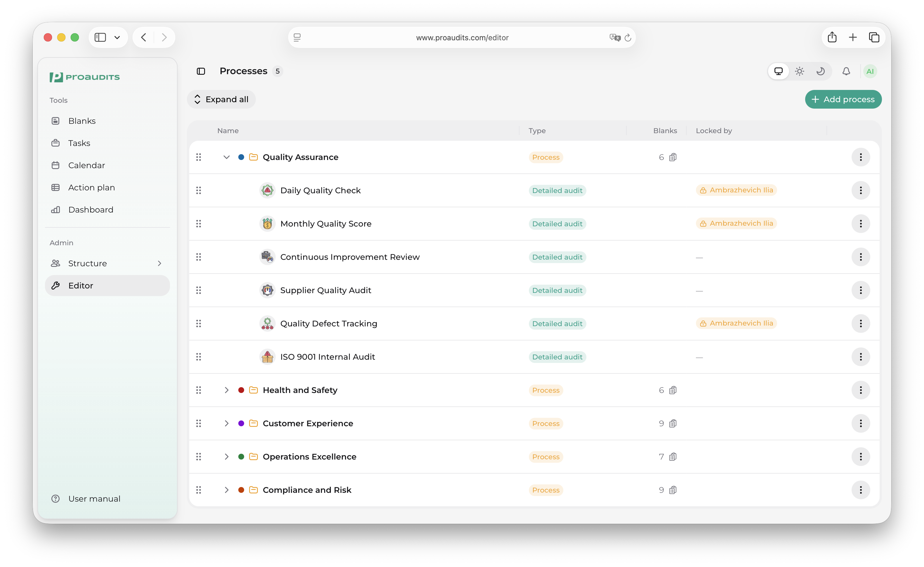Click Expand all button
This screenshot has height=567, width=924.
pos(221,99)
